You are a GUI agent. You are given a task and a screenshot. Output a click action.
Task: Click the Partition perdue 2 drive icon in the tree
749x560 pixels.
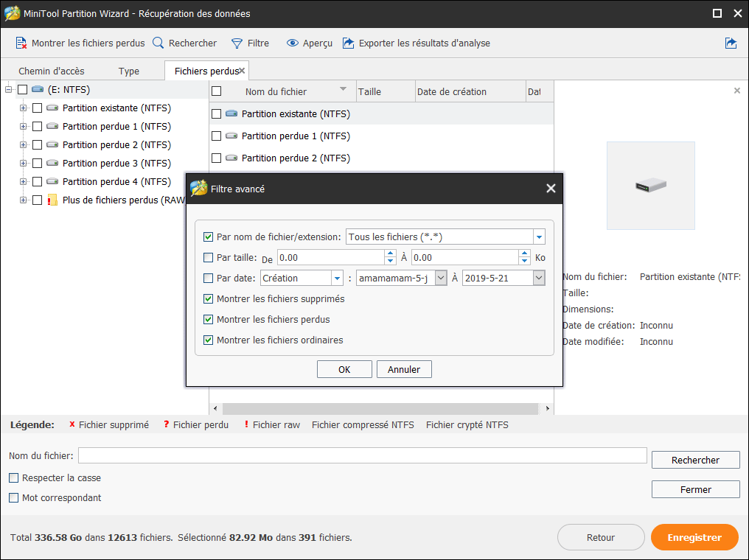click(52, 144)
